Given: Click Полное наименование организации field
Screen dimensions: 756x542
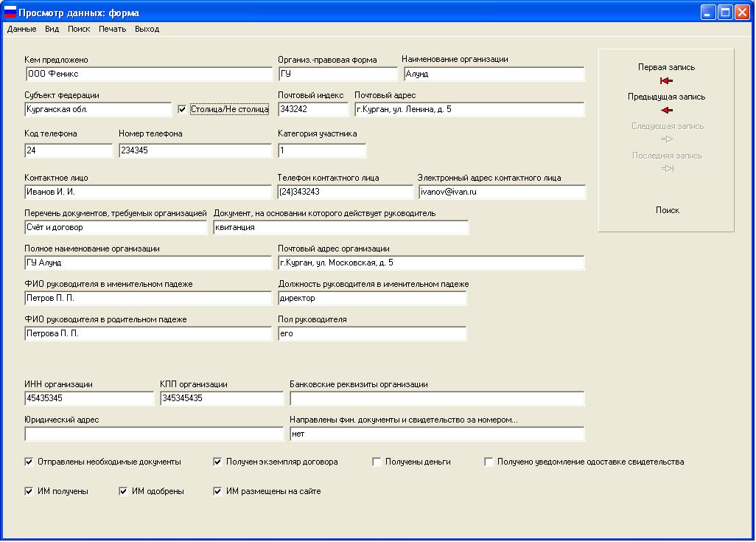Looking at the screenshot, I should point(148,263).
